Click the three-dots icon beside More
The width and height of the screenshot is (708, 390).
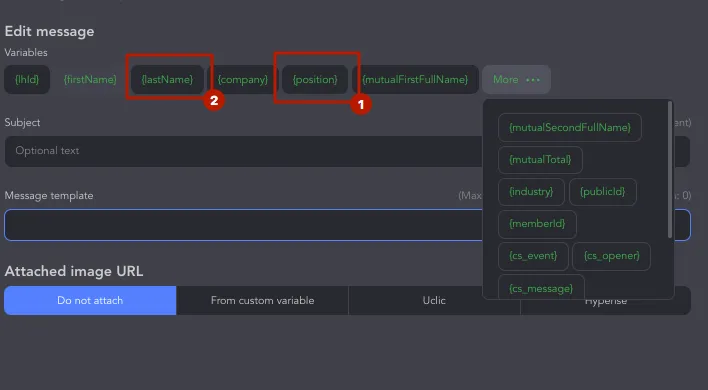(533, 80)
